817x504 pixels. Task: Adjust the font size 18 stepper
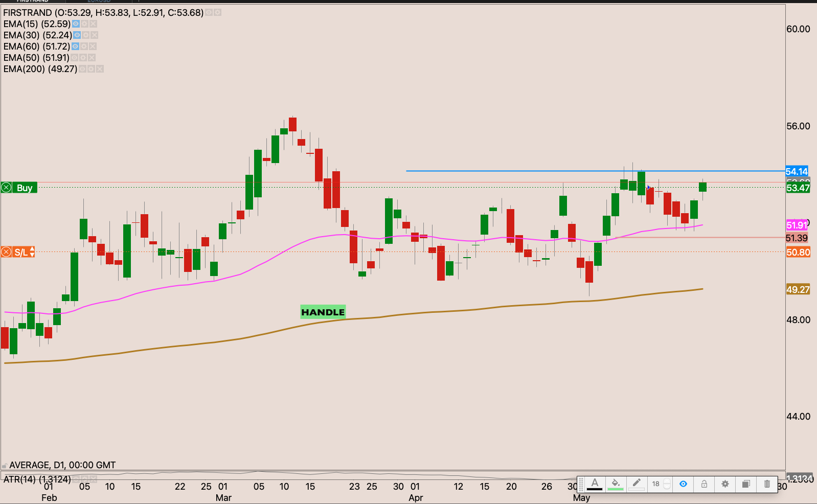tap(667, 484)
